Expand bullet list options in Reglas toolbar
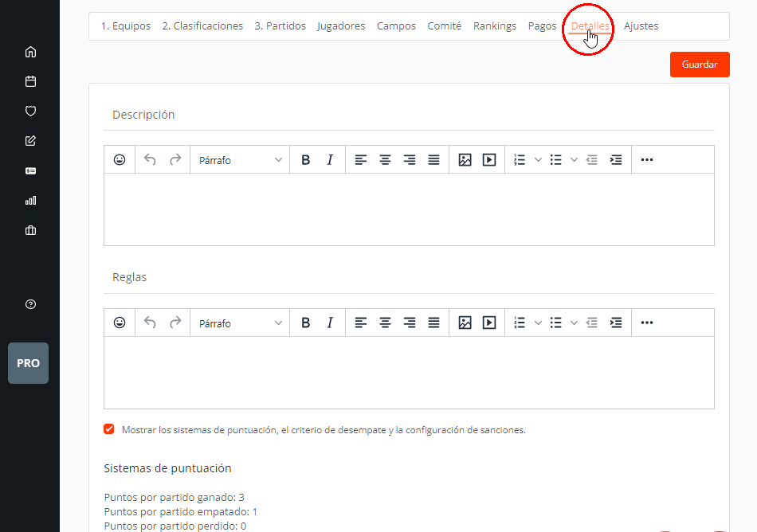This screenshot has width=757, height=532. (x=574, y=323)
